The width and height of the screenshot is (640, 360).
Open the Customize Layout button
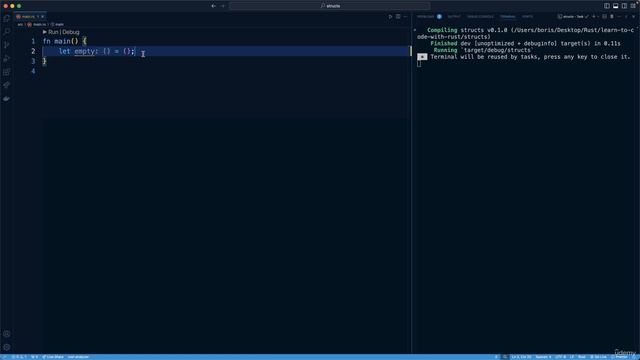[x=633, y=6]
